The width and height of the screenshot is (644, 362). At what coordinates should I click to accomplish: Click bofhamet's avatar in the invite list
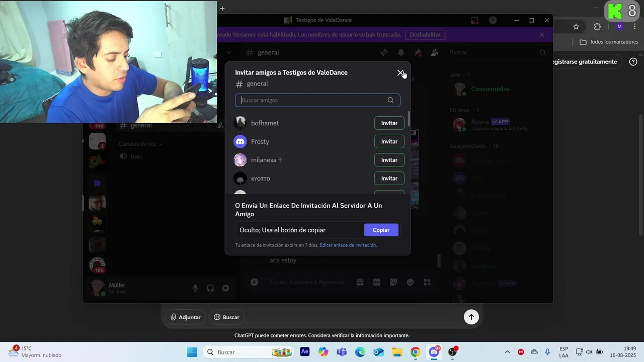[x=240, y=123]
